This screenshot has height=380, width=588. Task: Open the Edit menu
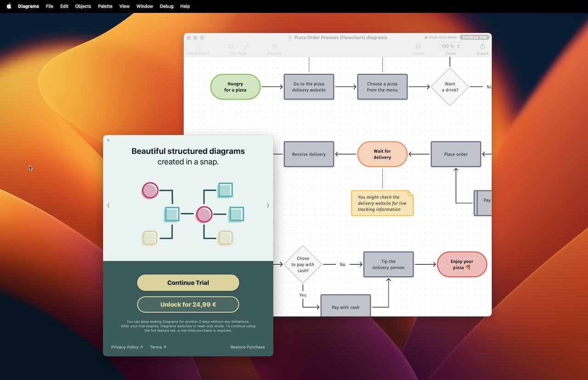click(64, 6)
